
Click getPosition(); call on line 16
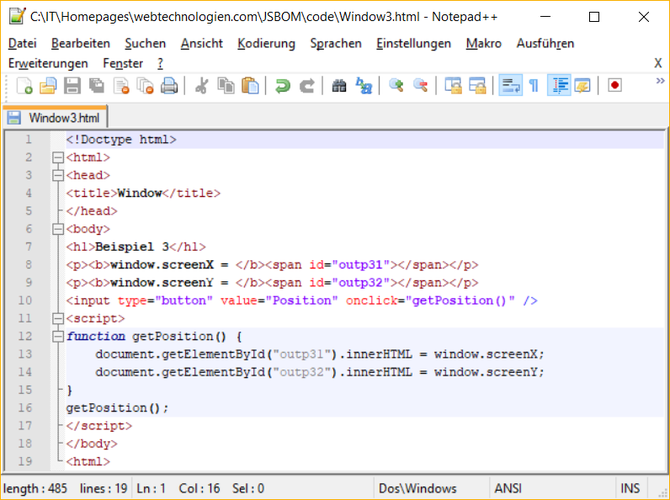pos(118,408)
